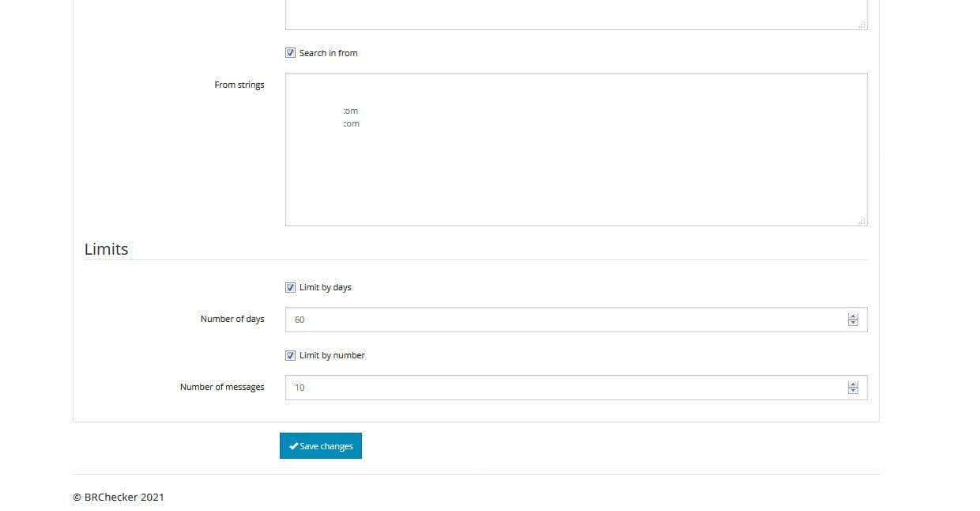Click resize grip of From strings textarea

(862, 221)
